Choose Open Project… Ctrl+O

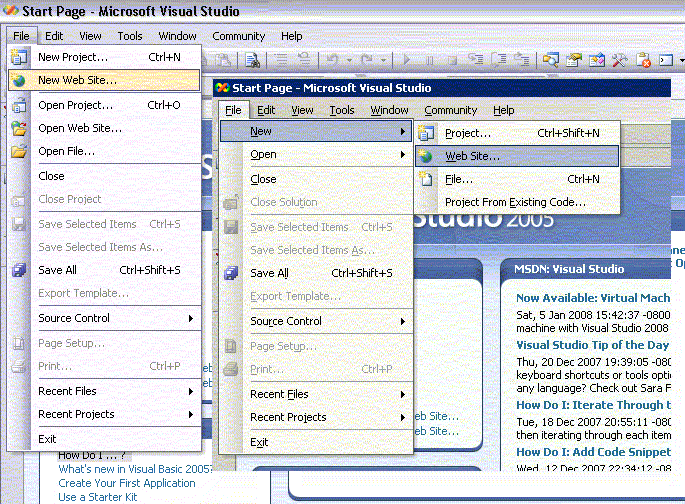(x=104, y=105)
